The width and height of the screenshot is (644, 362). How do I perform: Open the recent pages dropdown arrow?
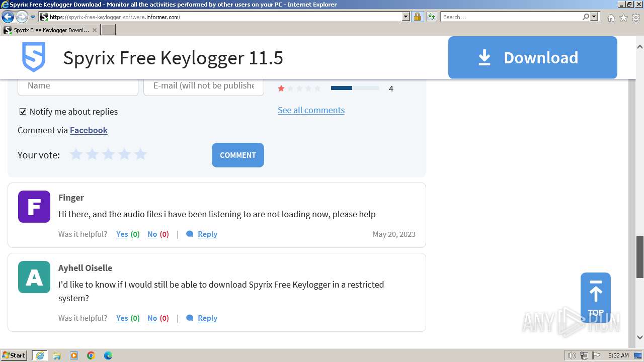[x=33, y=17]
